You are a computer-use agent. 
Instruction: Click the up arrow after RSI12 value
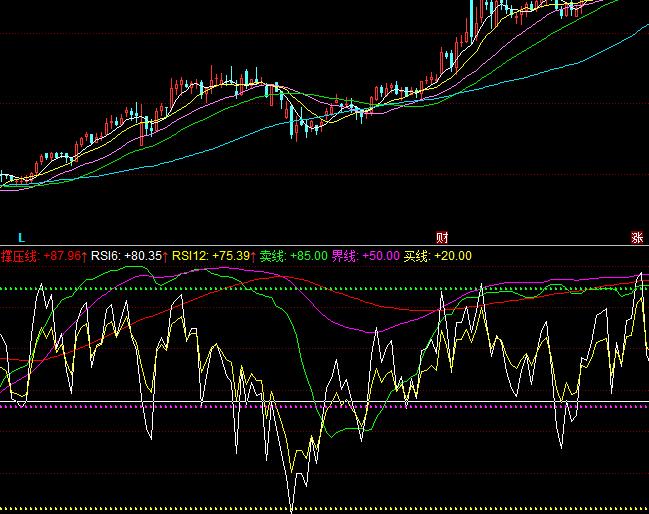(252, 256)
